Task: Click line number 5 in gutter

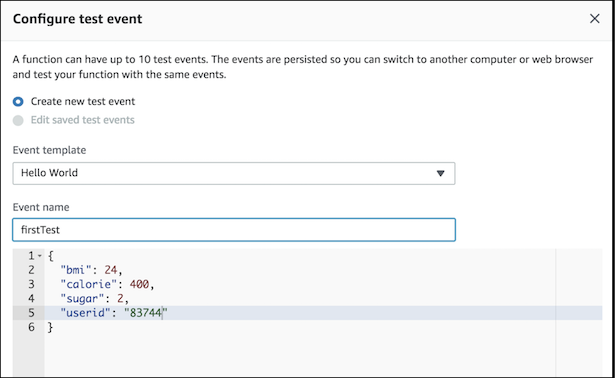Action: tap(31, 313)
